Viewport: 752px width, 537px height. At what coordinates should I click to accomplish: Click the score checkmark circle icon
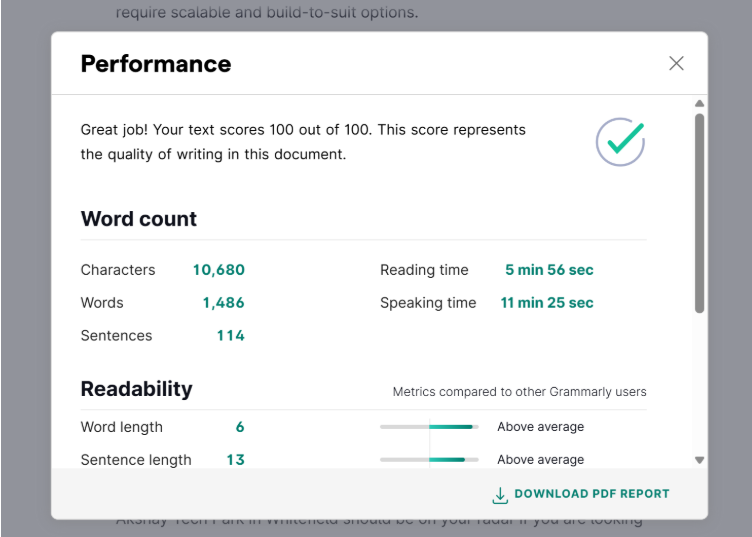[x=620, y=142]
